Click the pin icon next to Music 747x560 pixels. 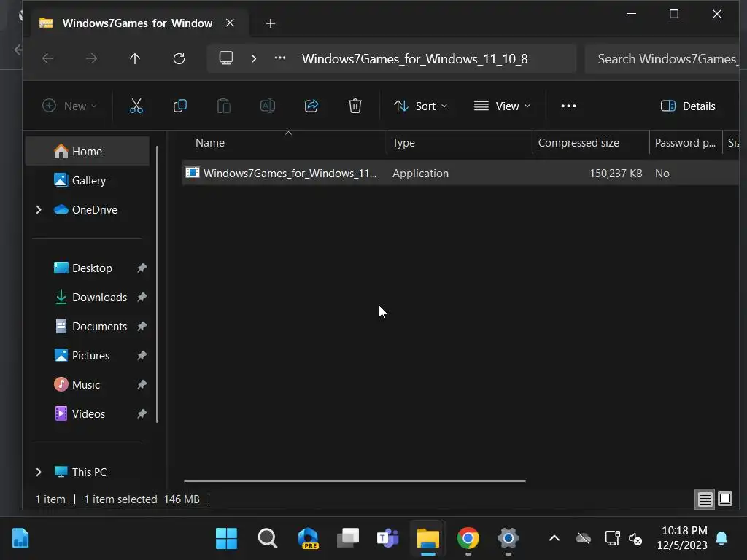[142, 385]
